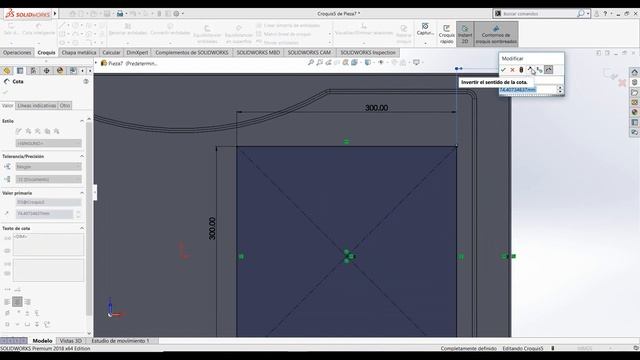Click the primary value name field

[x=49, y=202]
